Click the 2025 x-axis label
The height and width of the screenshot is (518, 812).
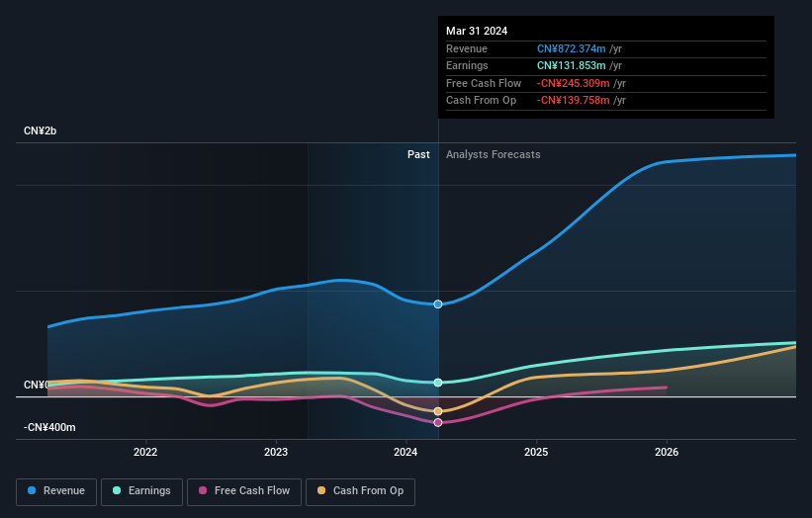coord(536,453)
